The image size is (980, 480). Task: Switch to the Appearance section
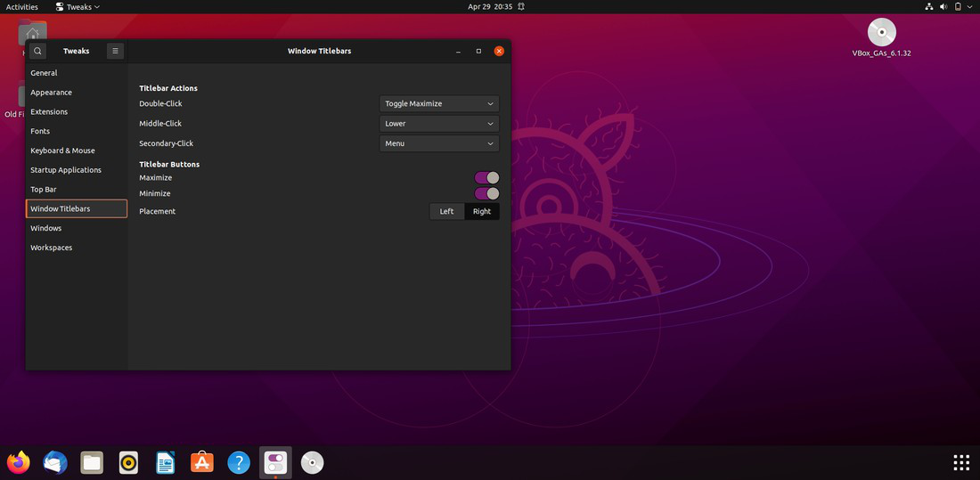[52, 93]
